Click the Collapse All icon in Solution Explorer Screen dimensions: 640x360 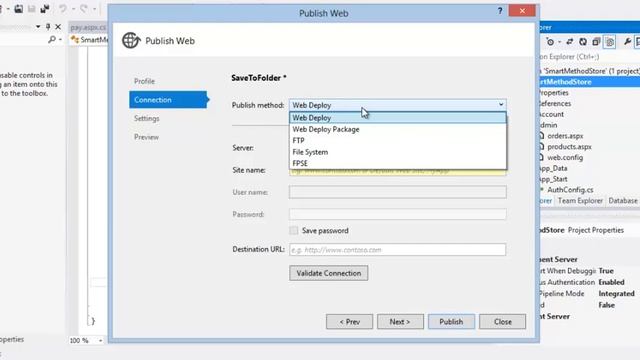[x=596, y=42]
